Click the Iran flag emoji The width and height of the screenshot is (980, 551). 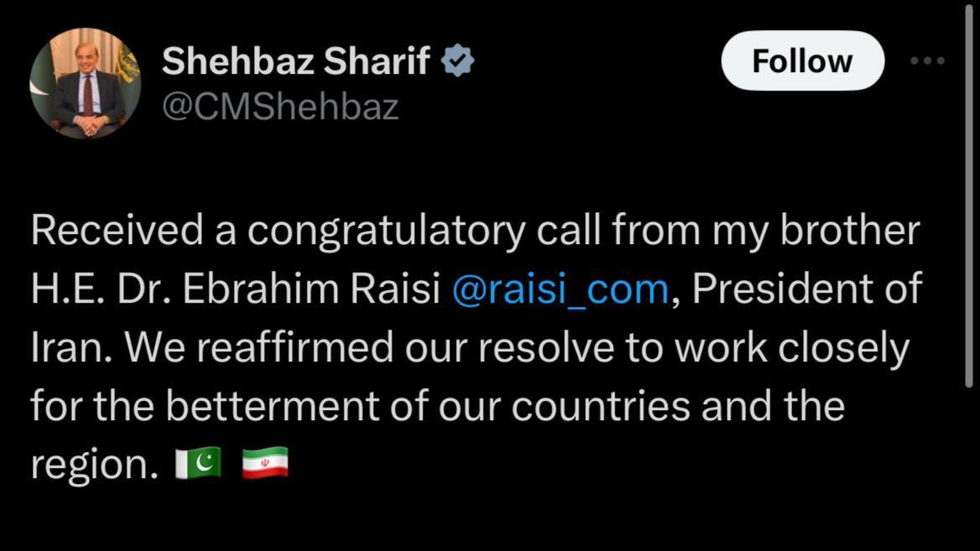point(265,463)
